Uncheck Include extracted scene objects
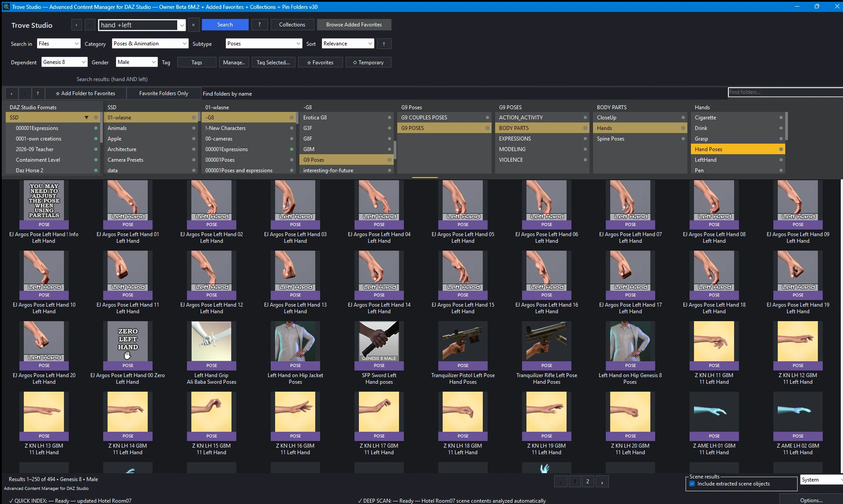 tap(692, 484)
